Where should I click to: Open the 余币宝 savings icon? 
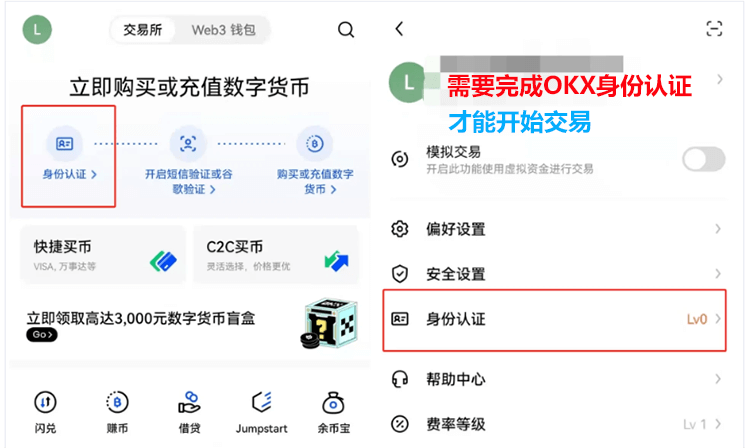tap(334, 402)
